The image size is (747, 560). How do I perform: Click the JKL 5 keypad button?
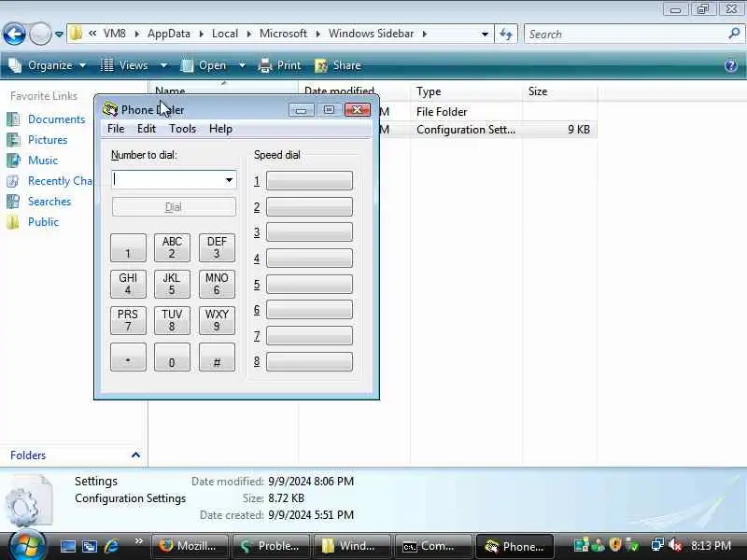point(172,284)
